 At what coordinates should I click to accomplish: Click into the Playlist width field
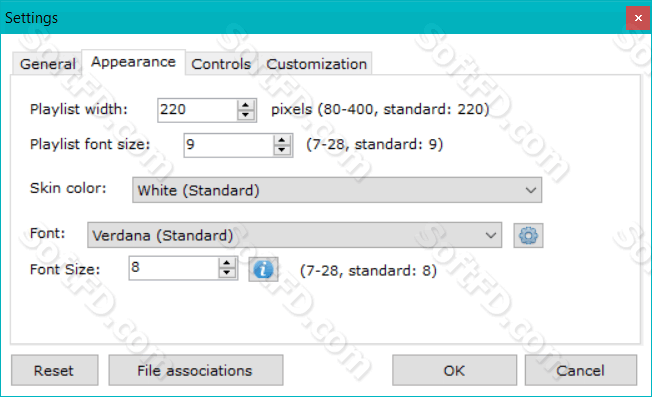[x=198, y=110]
